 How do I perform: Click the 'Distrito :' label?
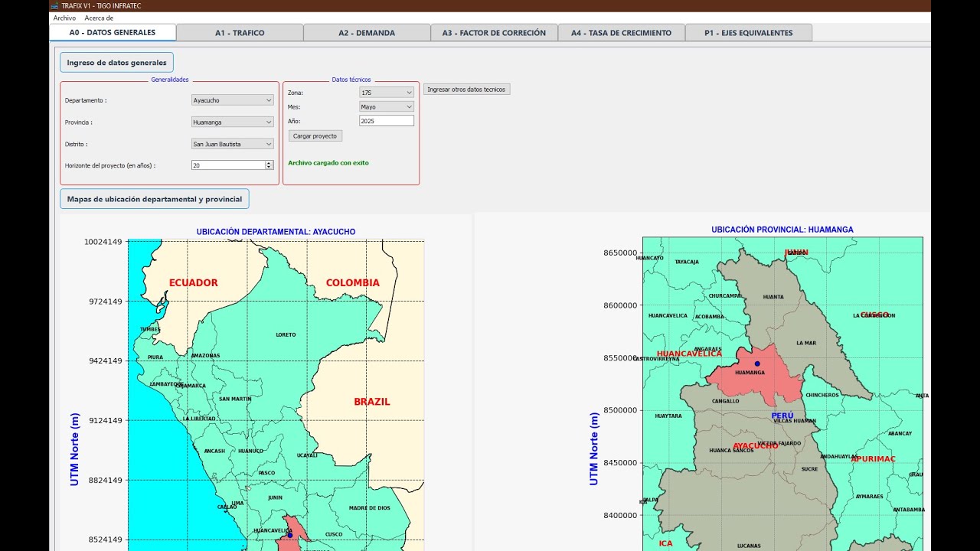(x=77, y=144)
